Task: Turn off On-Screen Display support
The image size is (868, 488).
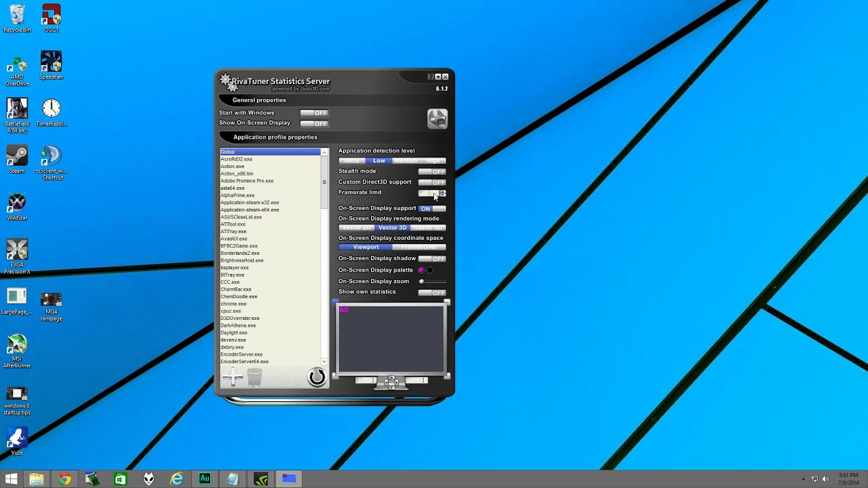Action: 432,209
